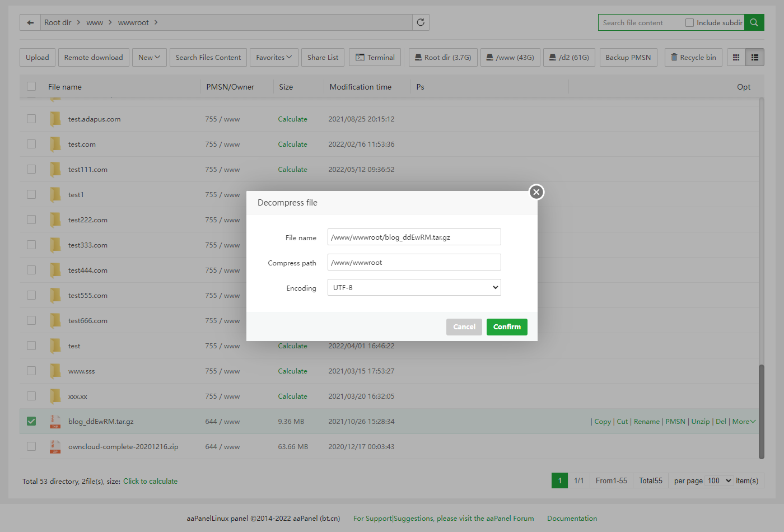Screen dimensions: 784x532
Task: Tick the select-all checkbox in header
Action: (x=31, y=86)
